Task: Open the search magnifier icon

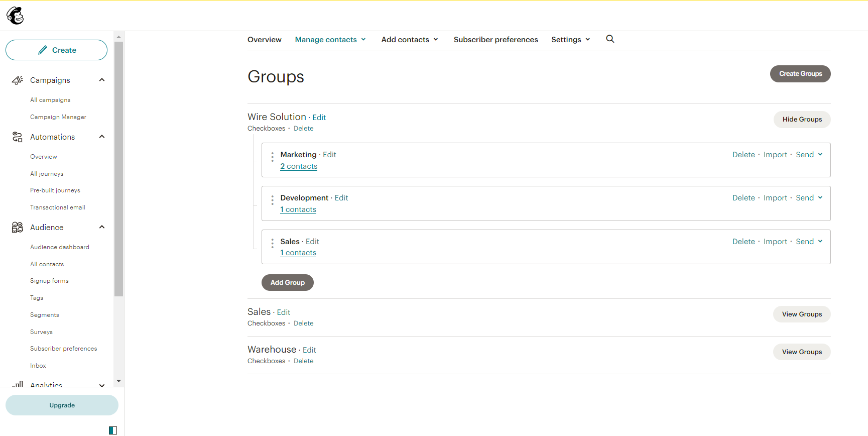Action: click(x=610, y=39)
